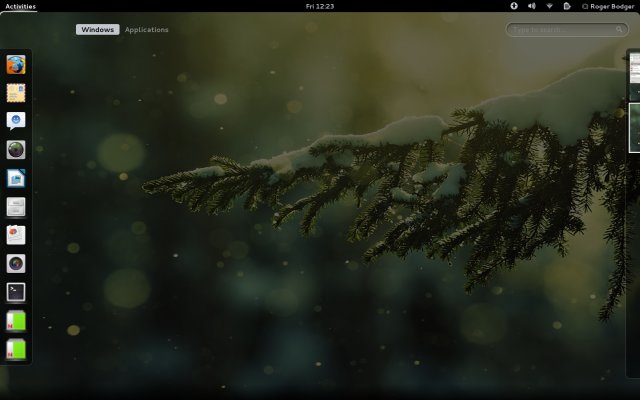Open the volume speaker indicator

pos(531,6)
